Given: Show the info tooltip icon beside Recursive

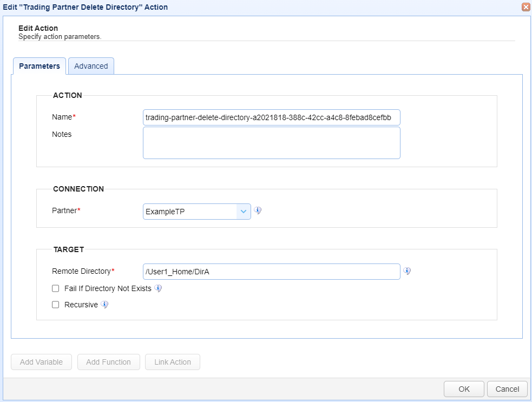Looking at the screenshot, I should 104,305.
